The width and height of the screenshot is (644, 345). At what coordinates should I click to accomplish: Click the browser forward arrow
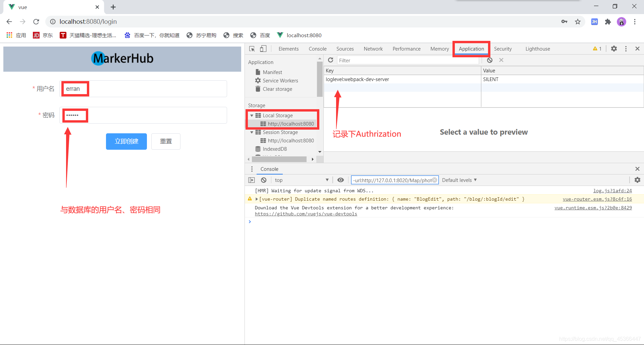(x=22, y=21)
